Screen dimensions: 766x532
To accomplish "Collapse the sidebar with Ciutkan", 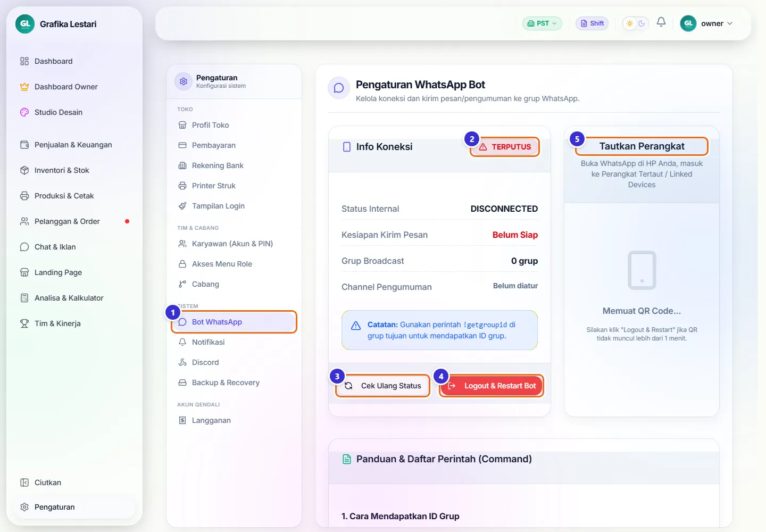I will pyautogui.click(x=74, y=483).
